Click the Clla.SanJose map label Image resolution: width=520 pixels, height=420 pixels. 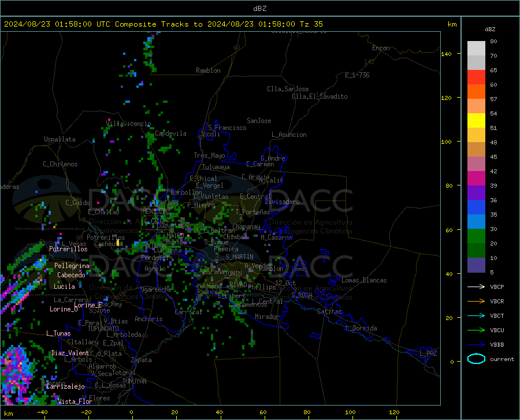288,89
